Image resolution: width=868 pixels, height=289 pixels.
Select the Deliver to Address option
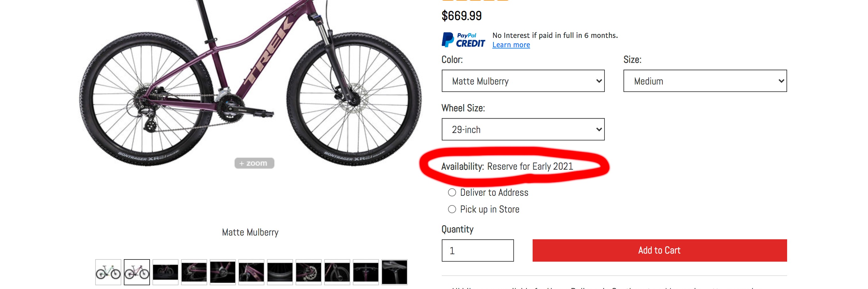click(452, 192)
